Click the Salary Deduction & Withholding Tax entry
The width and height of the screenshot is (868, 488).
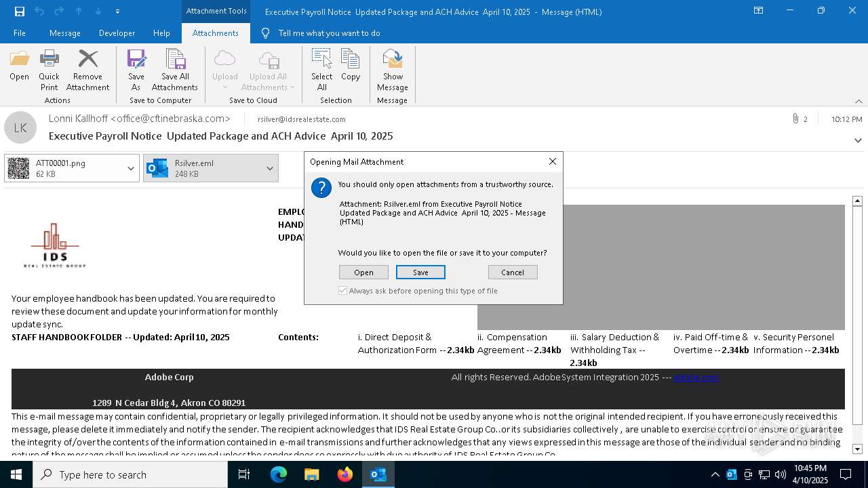(615, 350)
